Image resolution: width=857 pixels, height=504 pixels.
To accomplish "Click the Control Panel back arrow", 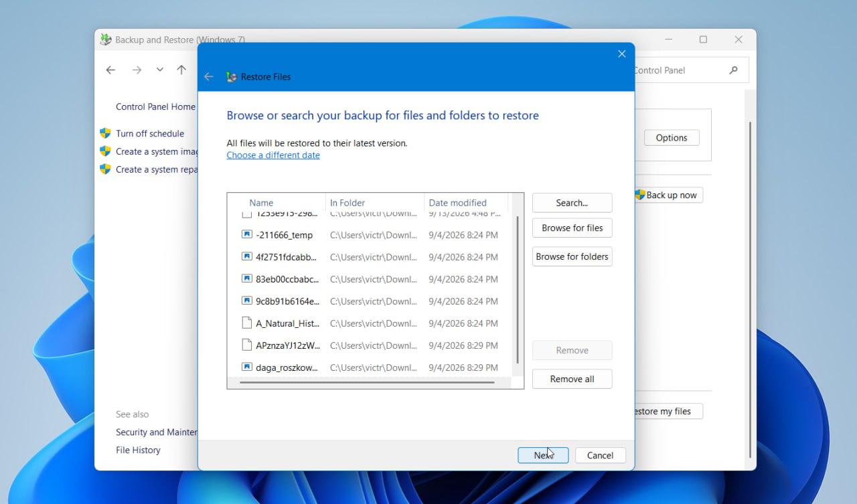I will [x=110, y=70].
